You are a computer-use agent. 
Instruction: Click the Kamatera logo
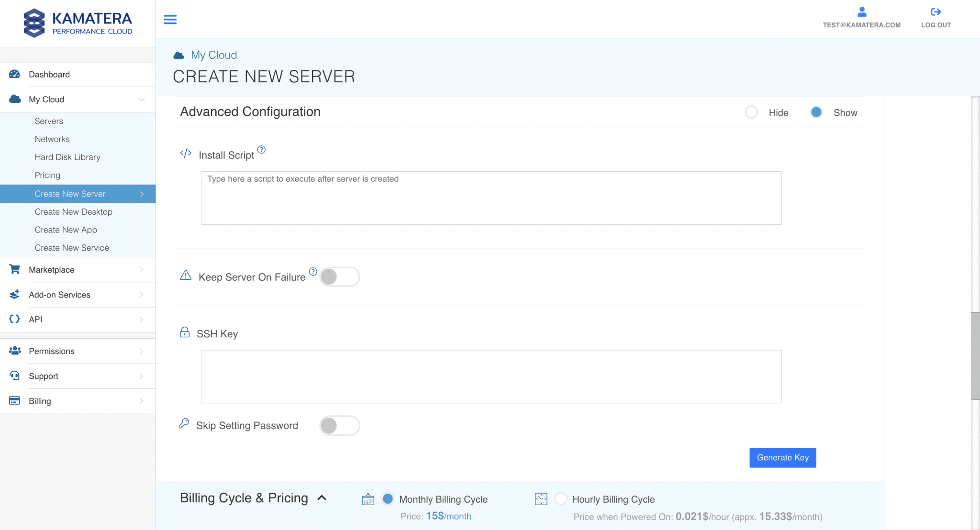[78, 23]
